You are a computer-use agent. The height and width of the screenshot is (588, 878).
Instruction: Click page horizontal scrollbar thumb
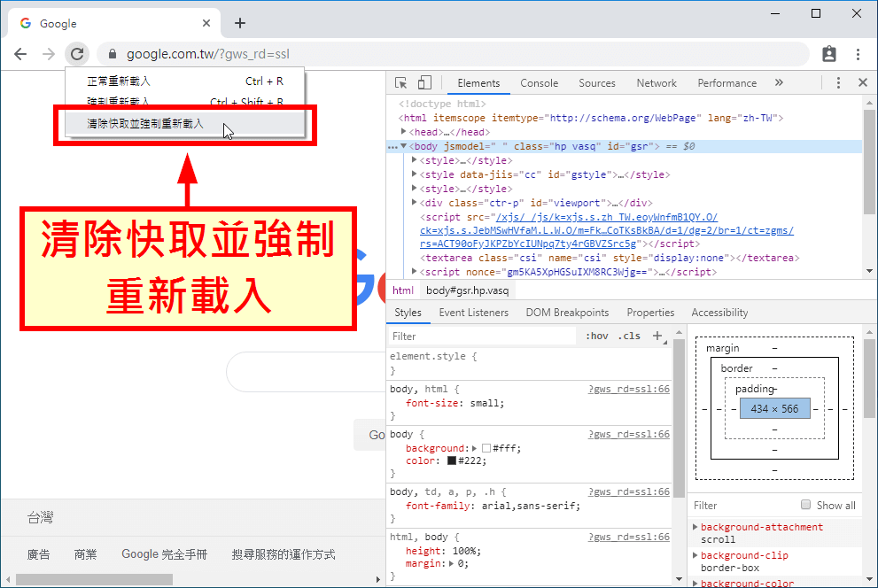pos(94,579)
